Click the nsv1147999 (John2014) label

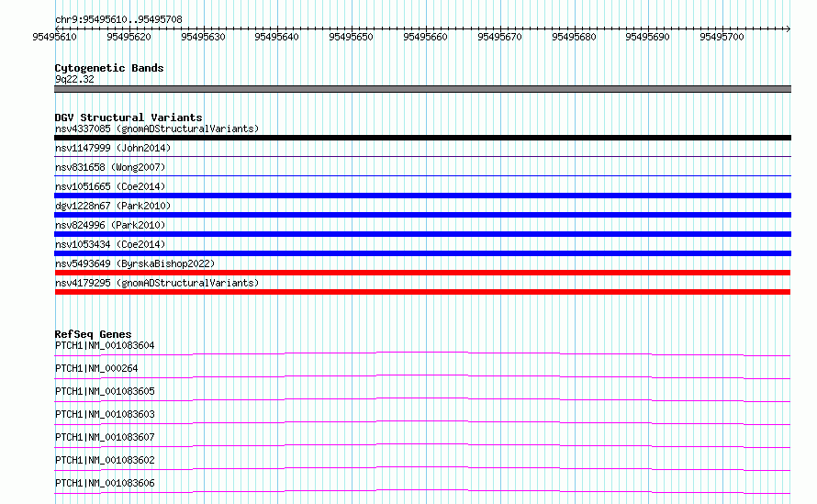pos(113,148)
